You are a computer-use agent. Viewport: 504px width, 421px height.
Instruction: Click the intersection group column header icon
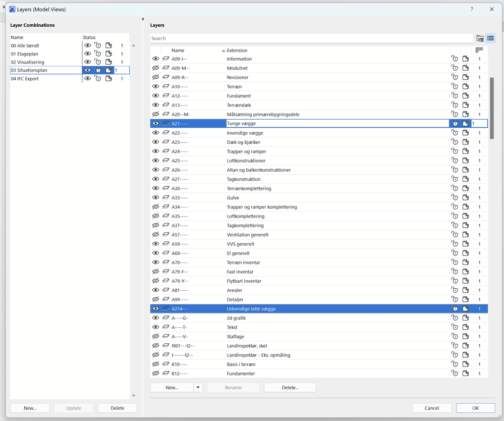tap(479, 50)
